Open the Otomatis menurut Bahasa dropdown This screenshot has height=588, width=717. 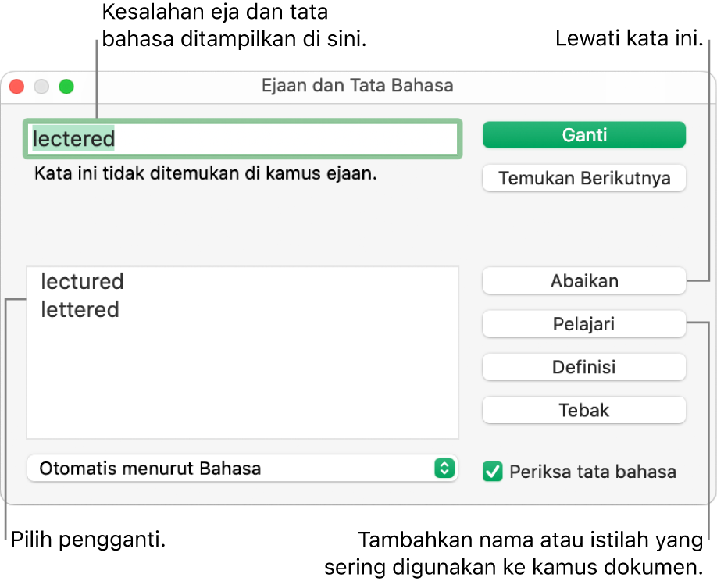click(x=241, y=469)
